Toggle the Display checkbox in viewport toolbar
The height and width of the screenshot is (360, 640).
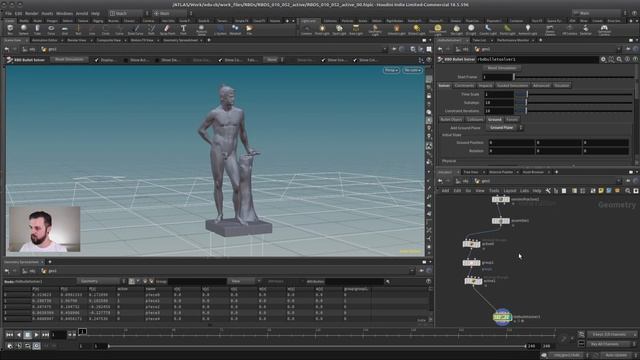(97, 60)
